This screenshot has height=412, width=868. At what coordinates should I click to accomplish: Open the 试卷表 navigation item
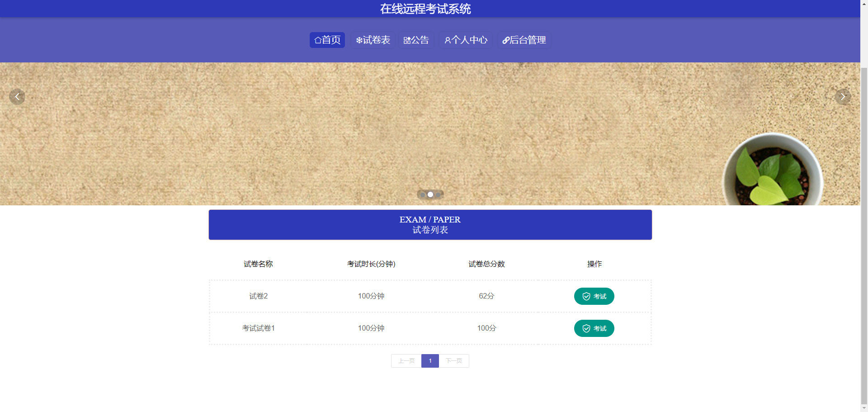373,40
